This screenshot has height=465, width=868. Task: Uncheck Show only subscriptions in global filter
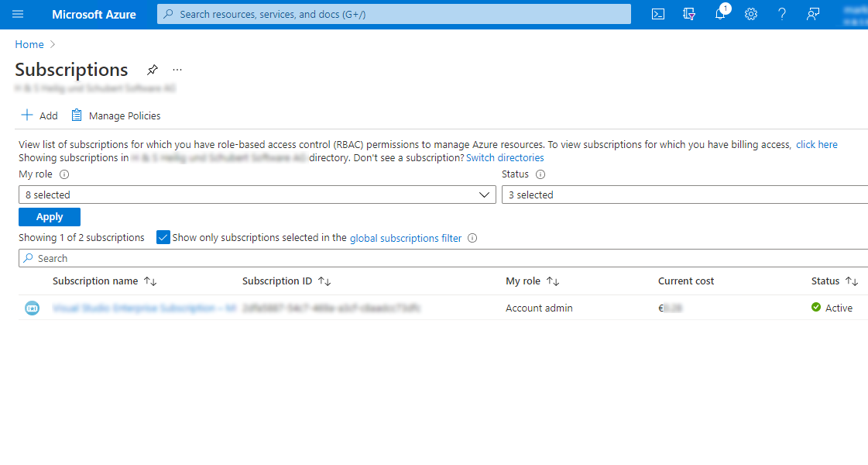click(x=163, y=238)
